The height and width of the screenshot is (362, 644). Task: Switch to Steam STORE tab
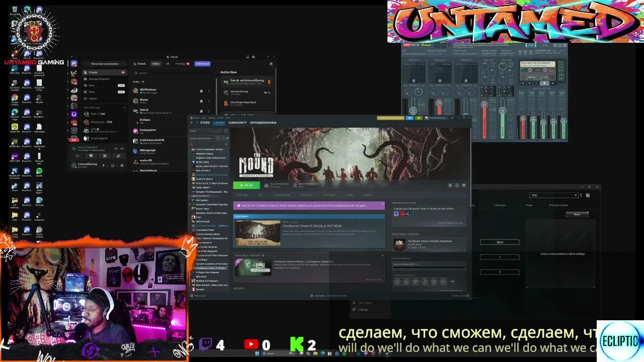[205, 123]
